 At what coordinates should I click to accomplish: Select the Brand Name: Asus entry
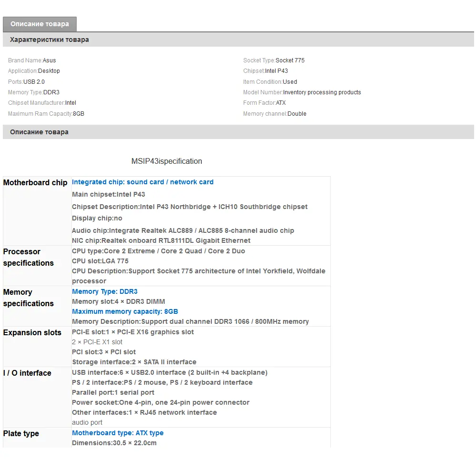point(32,60)
